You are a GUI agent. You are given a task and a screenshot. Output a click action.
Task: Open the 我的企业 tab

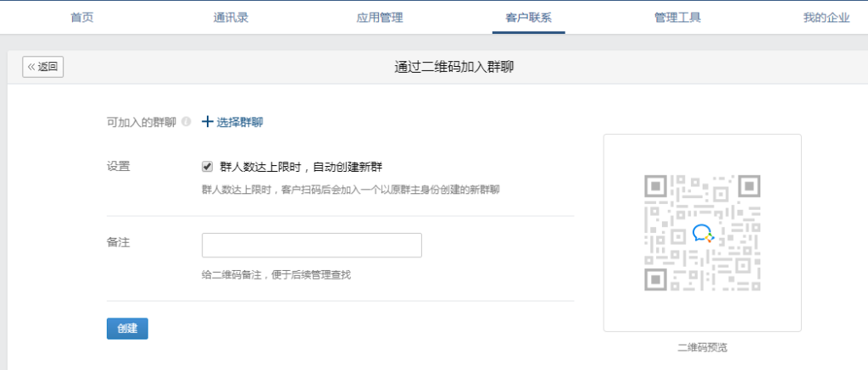[x=826, y=18]
